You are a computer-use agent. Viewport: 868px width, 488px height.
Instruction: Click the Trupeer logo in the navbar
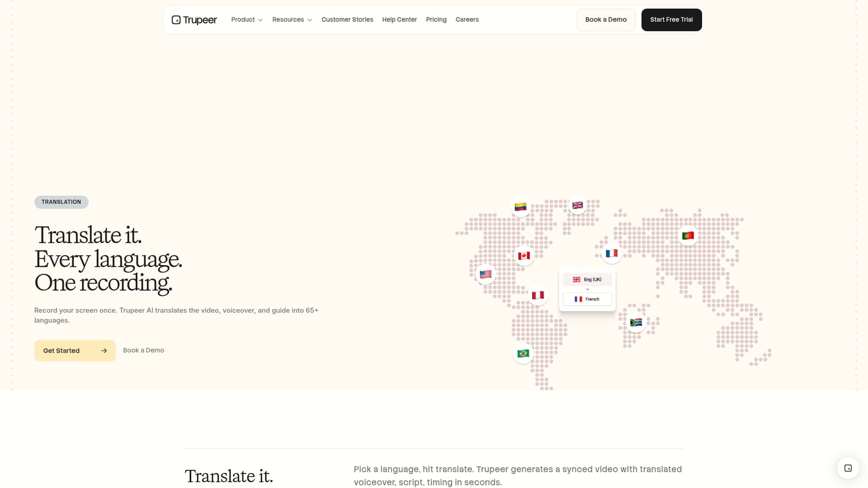coord(194,20)
